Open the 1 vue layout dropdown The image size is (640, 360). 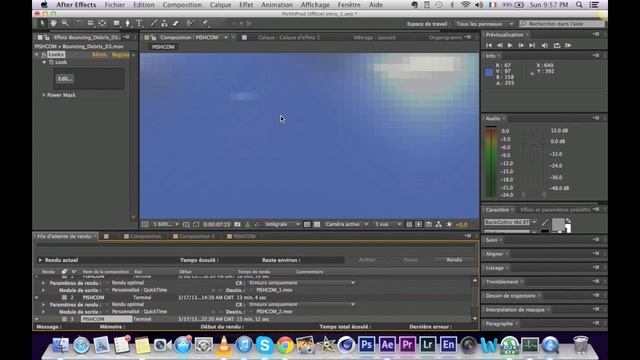click(387, 224)
